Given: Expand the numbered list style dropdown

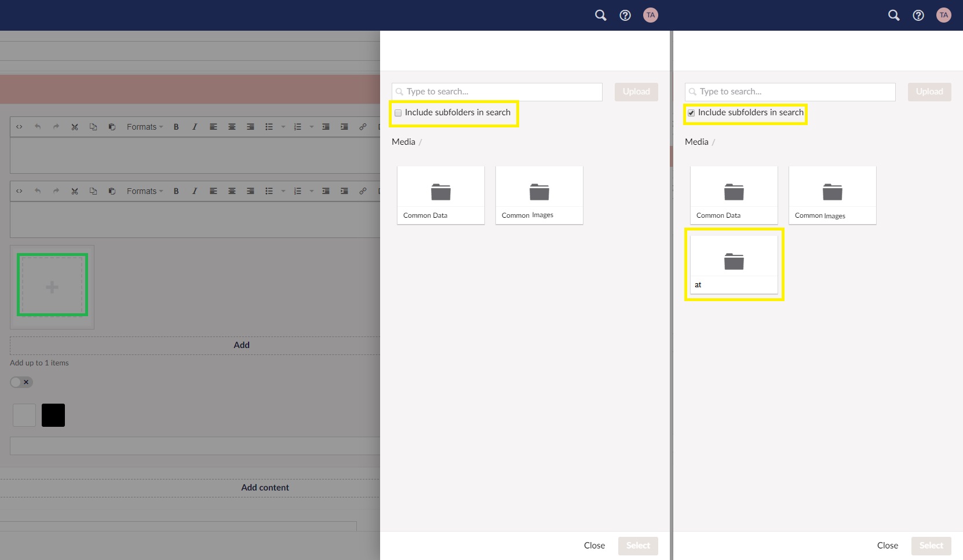Looking at the screenshot, I should pos(311,127).
